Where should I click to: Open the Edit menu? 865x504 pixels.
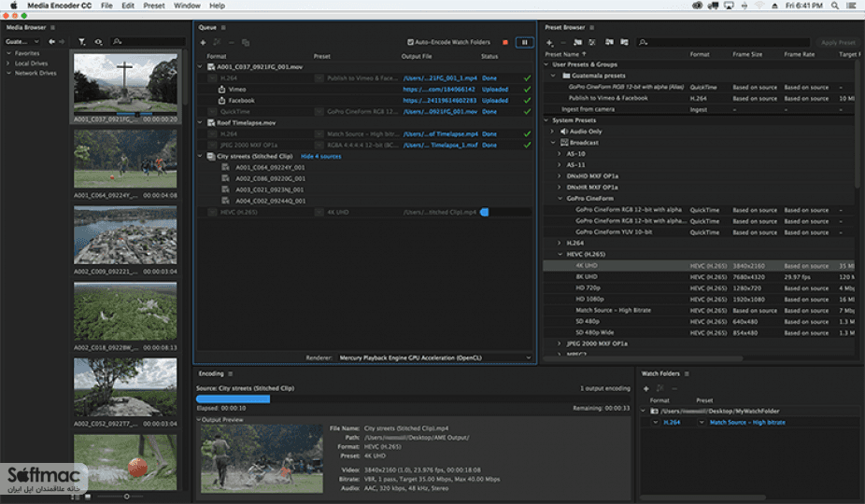128,6
